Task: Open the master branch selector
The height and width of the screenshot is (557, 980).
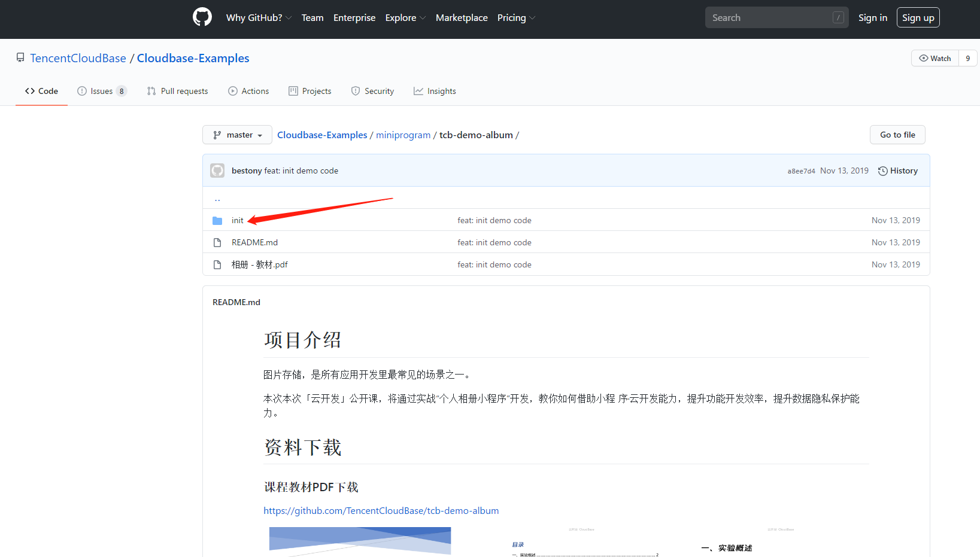Action: click(237, 135)
